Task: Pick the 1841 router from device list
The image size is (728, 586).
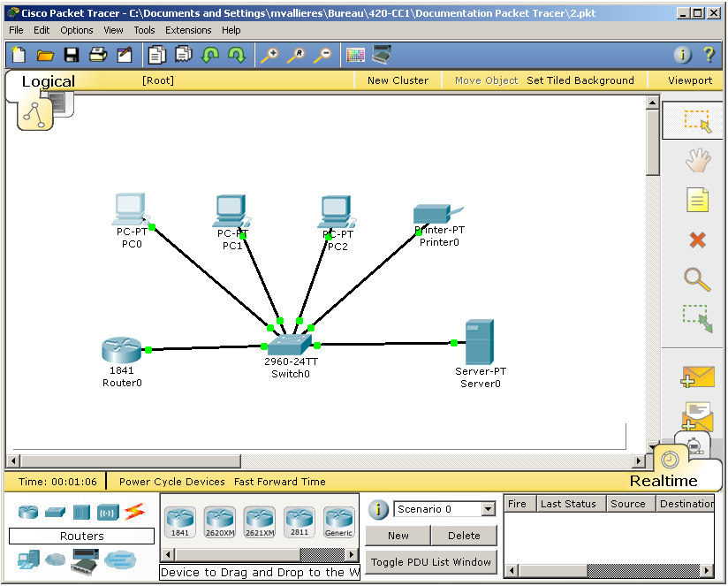Action: (180, 522)
